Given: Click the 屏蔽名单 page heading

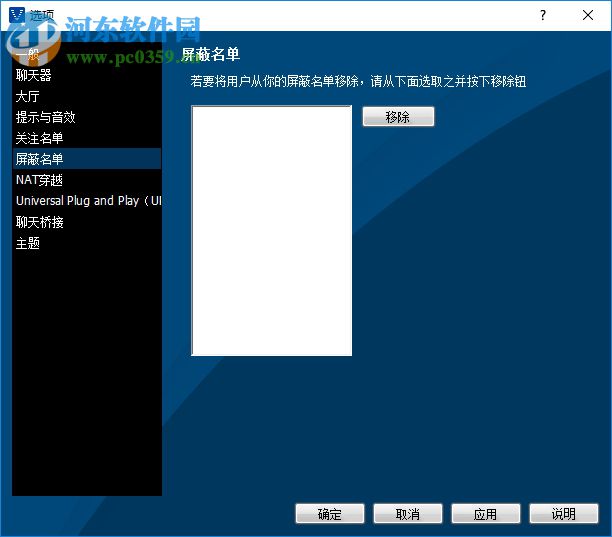Looking at the screenshot, I should click(x=211, y=54).
